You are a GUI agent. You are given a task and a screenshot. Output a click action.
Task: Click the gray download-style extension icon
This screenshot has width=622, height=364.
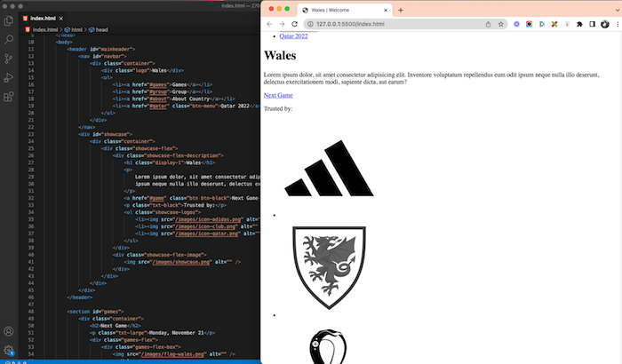click(567, 24)
